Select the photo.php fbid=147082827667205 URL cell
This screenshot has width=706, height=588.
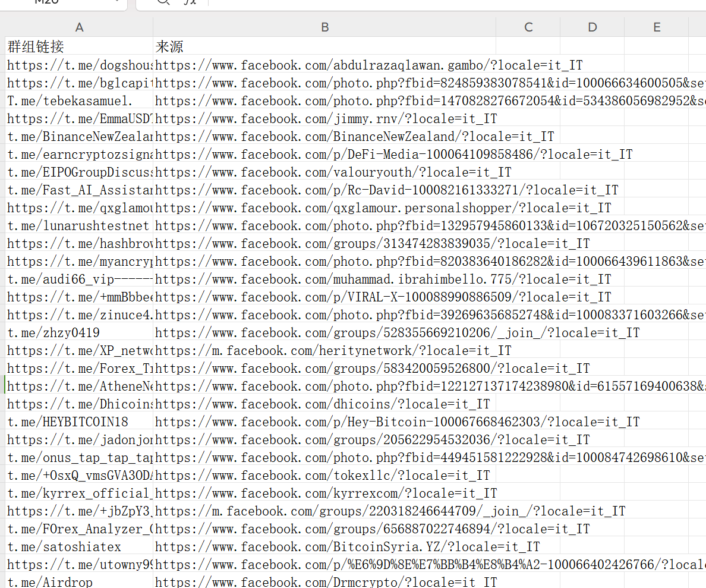[x=324, y=100]
